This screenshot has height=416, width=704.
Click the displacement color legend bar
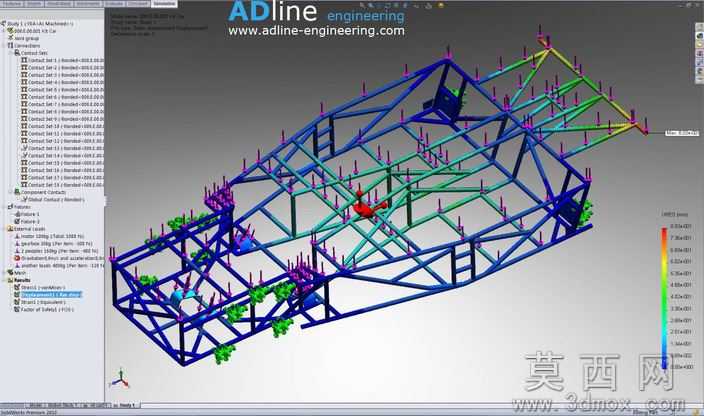pyautogui.click(x=664, y=298)
